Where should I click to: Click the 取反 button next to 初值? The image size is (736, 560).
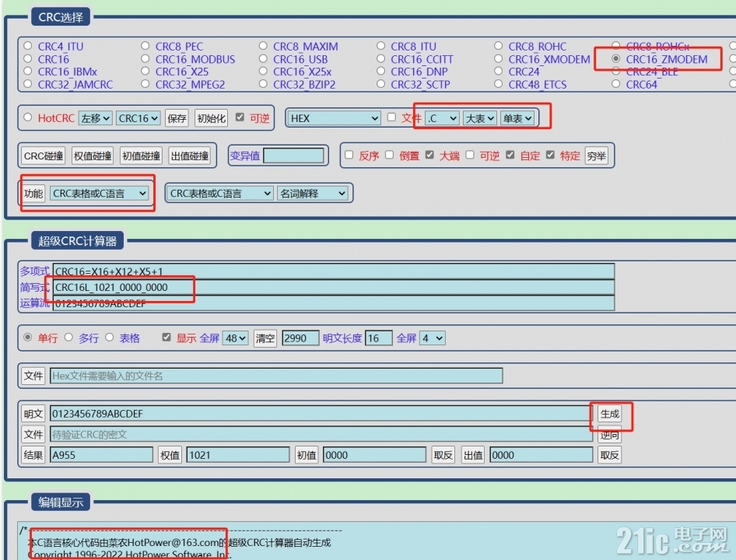click(443, 455)
